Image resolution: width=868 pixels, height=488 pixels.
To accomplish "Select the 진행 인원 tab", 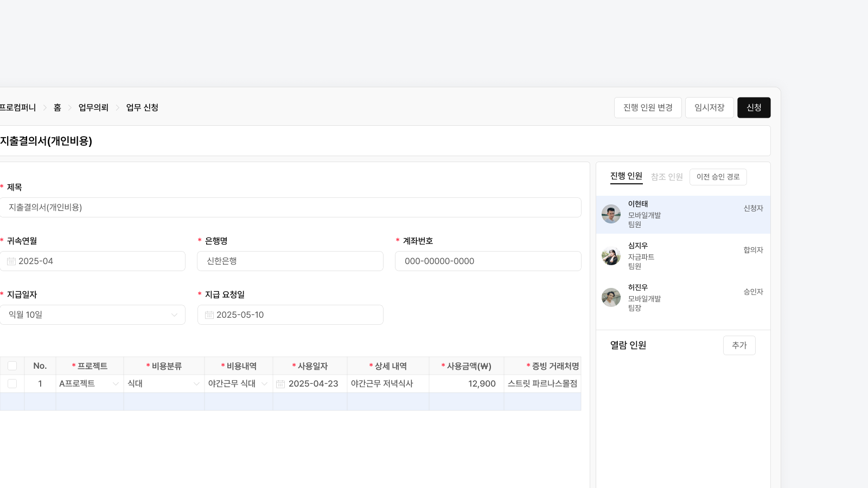I will tap(626, 176).
